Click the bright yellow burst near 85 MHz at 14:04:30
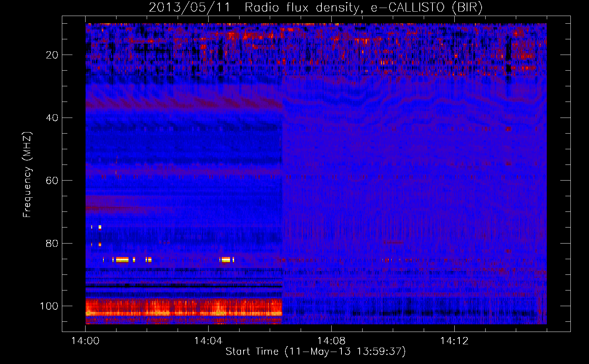Viewport: 589px width, 364px height. pos(226,260)
